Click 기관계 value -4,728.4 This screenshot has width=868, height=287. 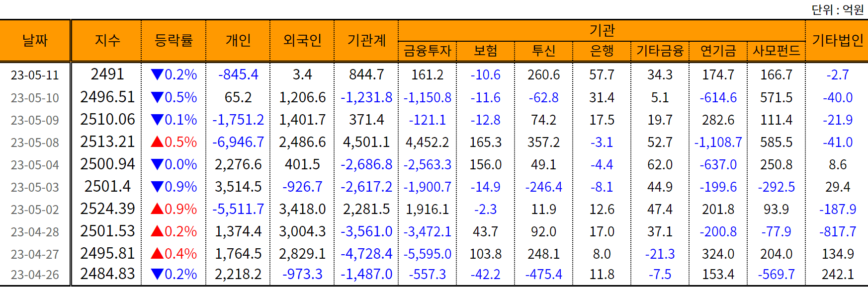[366, 254]
